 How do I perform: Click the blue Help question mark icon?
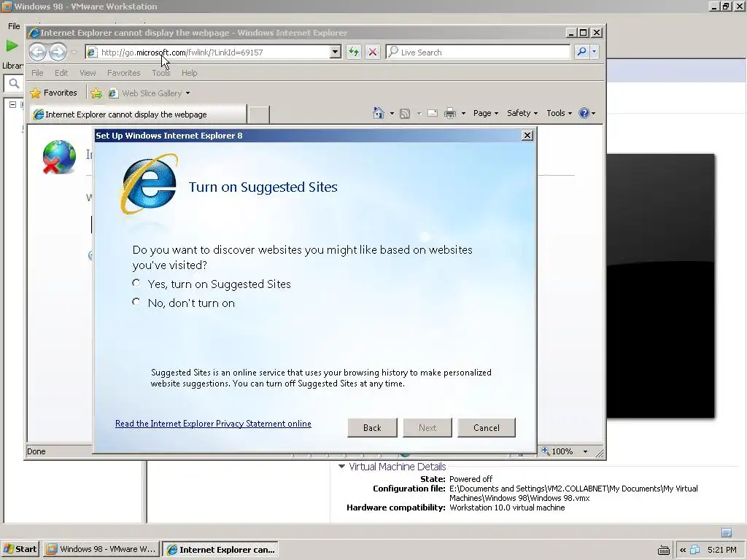584,113
